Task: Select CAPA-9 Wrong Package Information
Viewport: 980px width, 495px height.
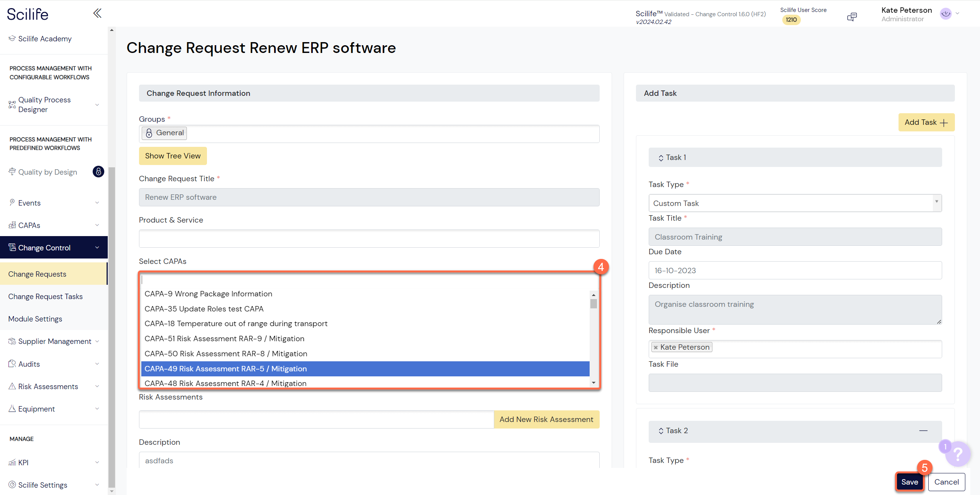Action: pos(365,294)
